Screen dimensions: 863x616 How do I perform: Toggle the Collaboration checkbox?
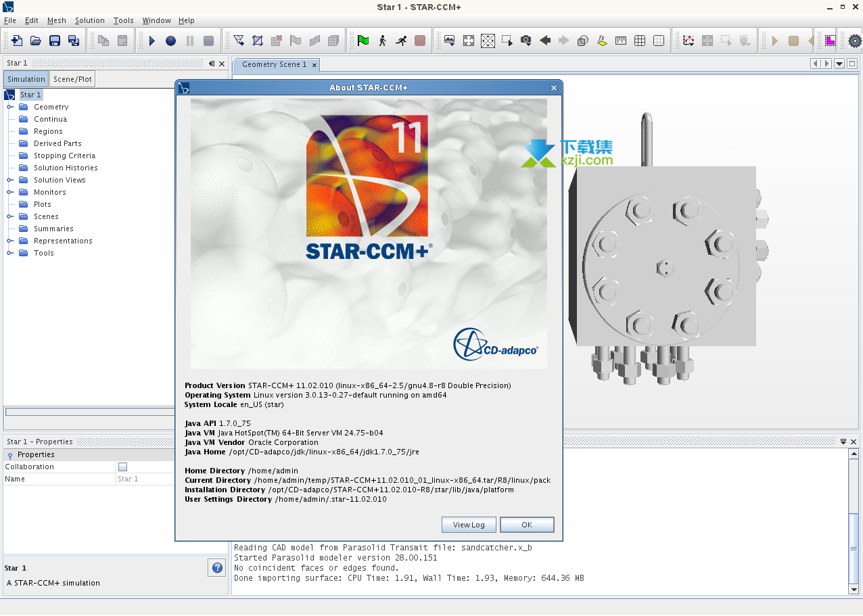122,467
